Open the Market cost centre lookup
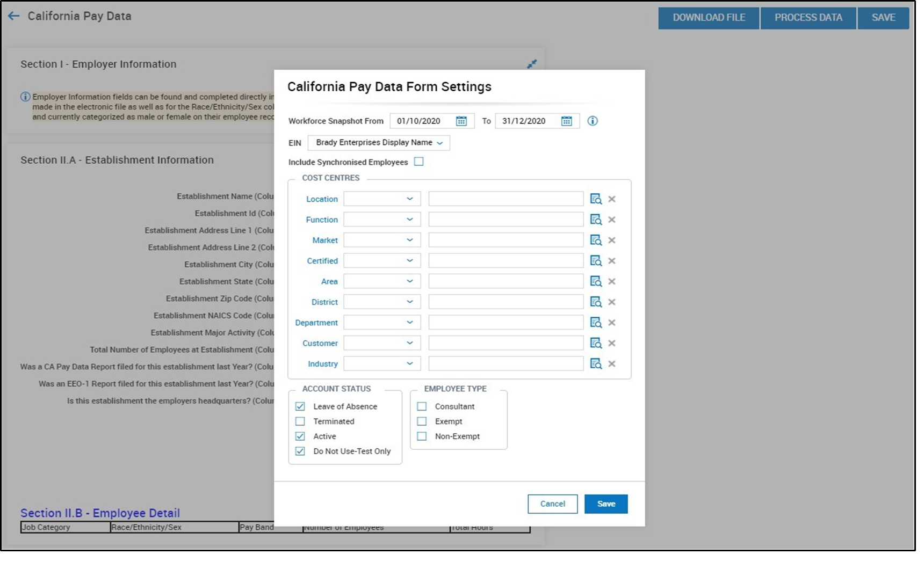The image size is (924, 569). (x=596, y=240)
